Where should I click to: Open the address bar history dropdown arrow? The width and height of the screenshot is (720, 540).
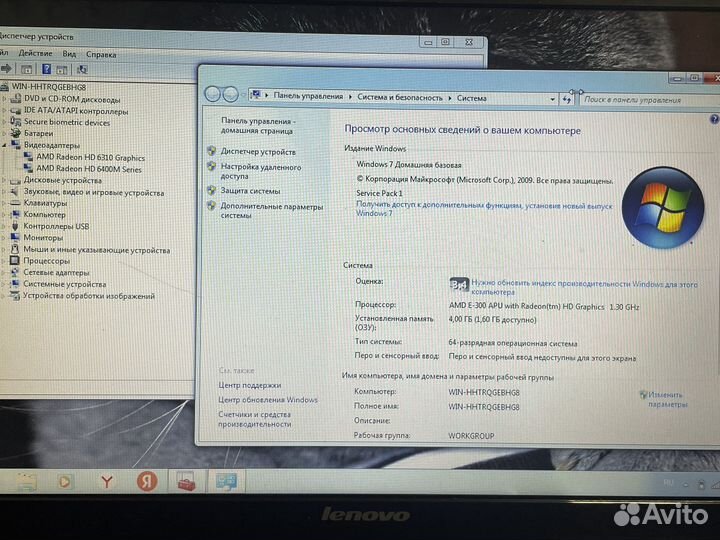click(552, 99)
